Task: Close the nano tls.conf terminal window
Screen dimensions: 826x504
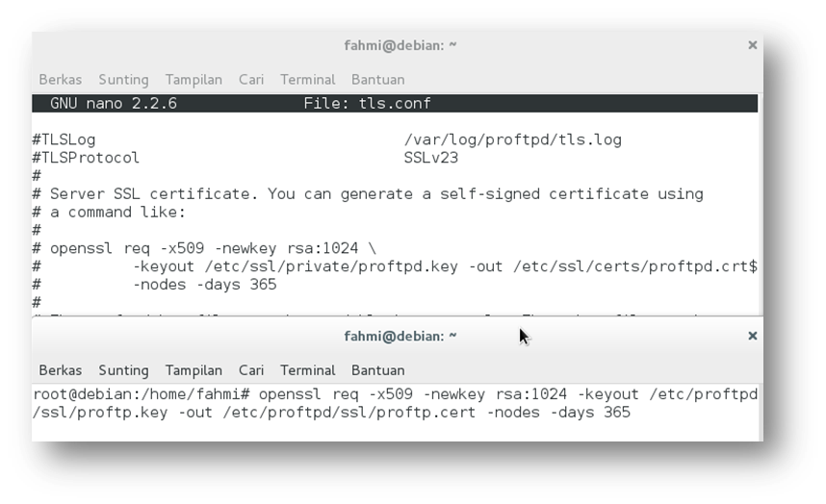Action: point(752,45)
